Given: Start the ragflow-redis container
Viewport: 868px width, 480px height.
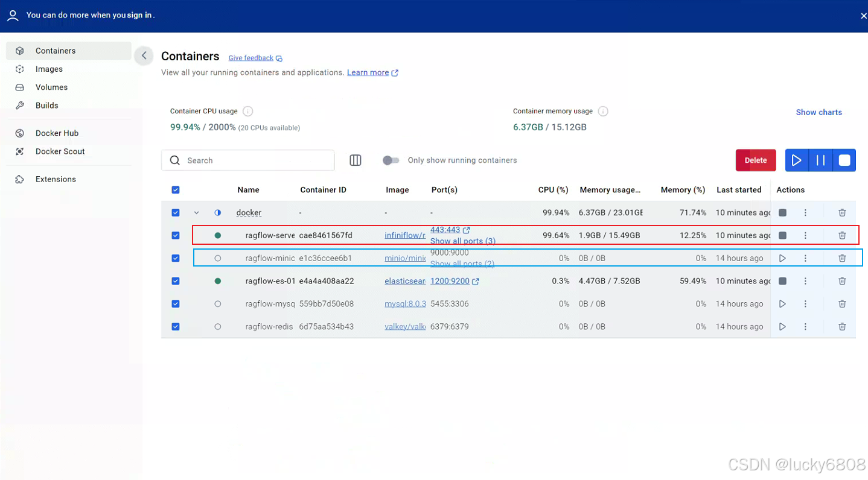Looking at the screenshot, I should pos(782,327).
